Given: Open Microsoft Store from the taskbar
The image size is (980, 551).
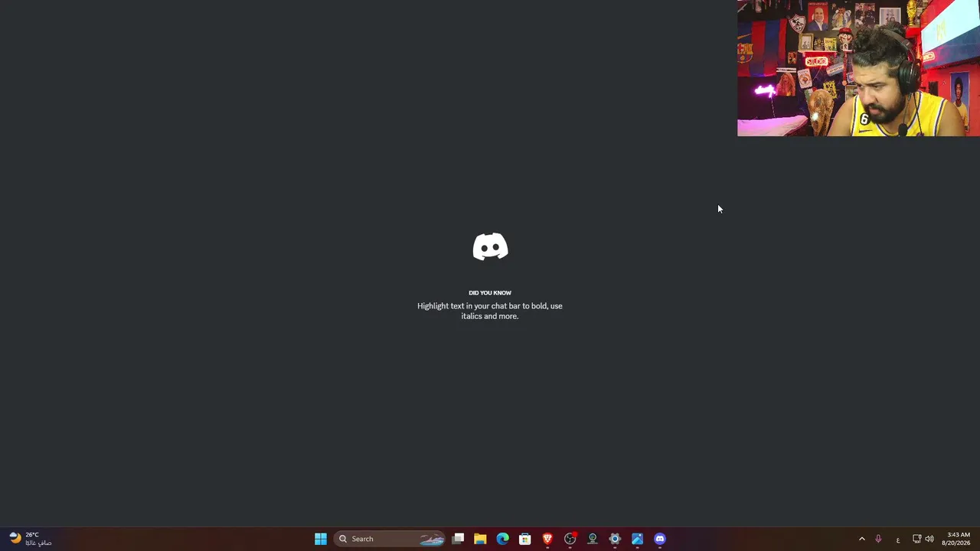Looking at the screenshot, I should click(x=525, y=539).
